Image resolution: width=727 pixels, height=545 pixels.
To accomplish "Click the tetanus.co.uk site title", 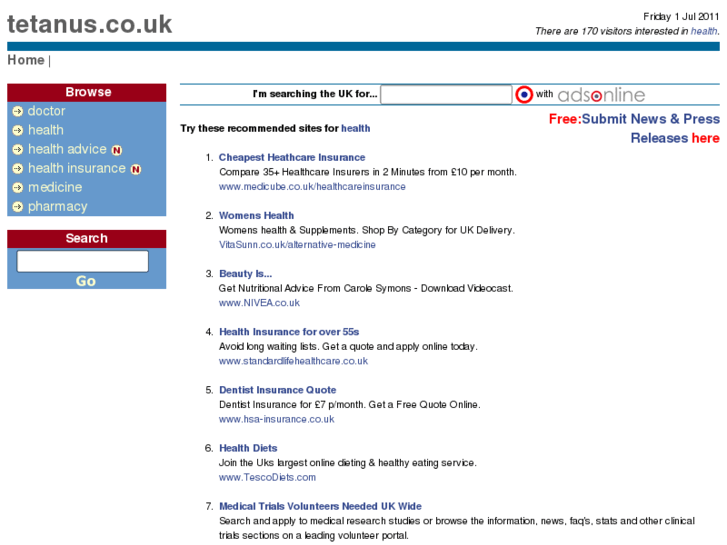I will pos(90,24).
